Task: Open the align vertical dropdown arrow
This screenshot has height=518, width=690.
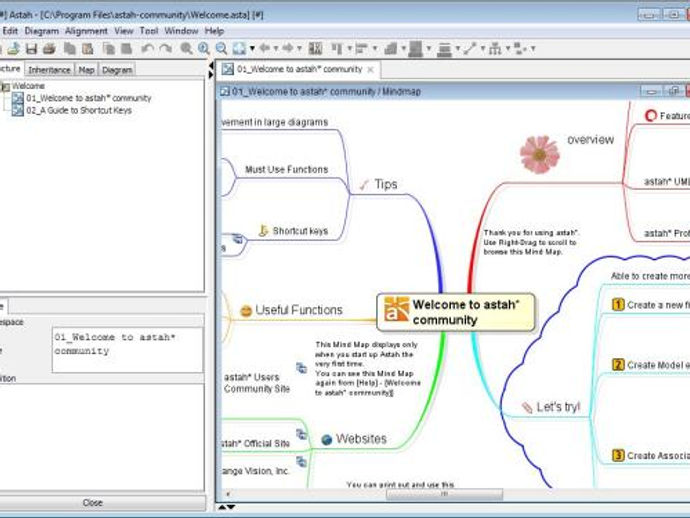Action: tap(349, 48)
